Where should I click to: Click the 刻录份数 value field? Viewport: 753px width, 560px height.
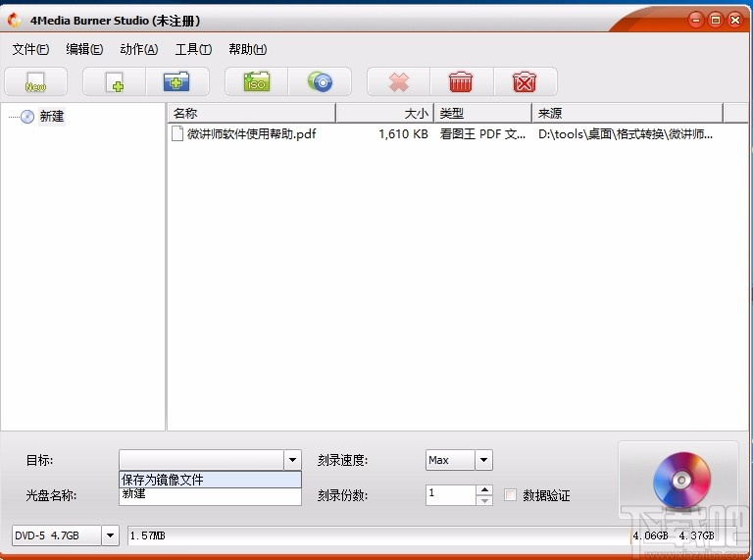[x=451, y=494]
